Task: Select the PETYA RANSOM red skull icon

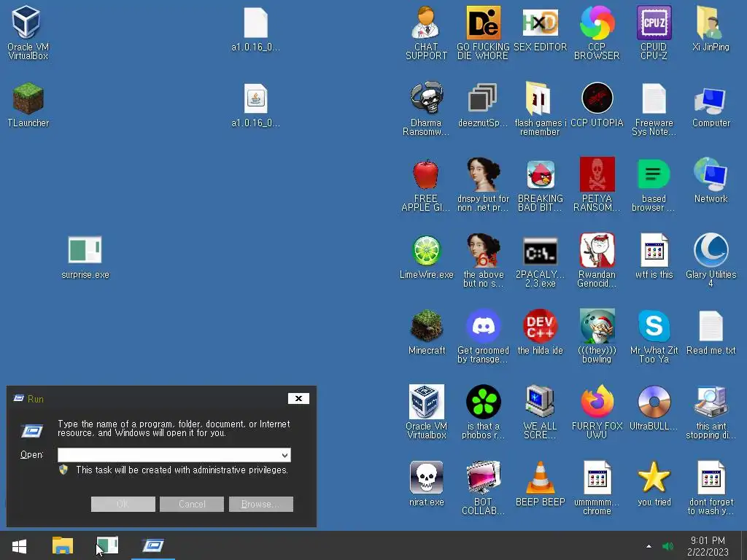Action: coord(597,174)
